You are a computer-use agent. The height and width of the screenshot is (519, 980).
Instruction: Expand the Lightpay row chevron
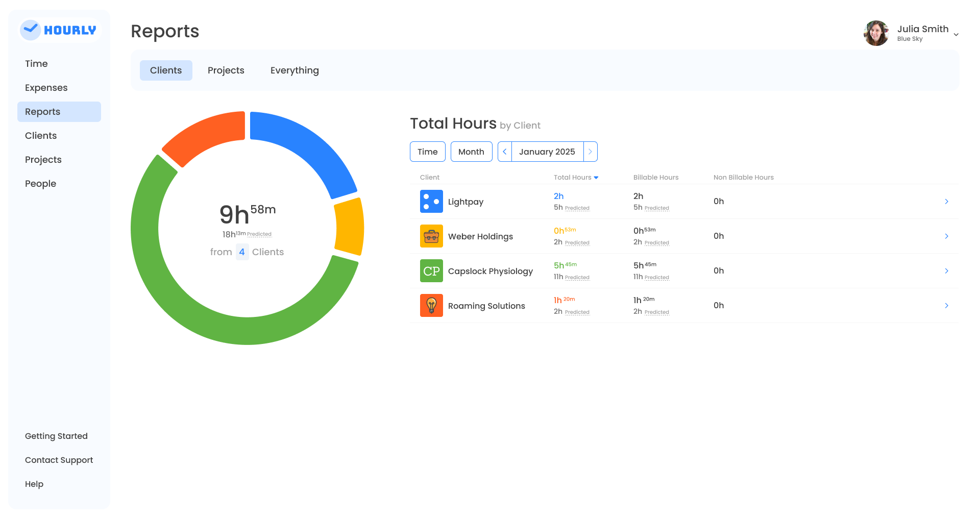[x=946, y=202]
